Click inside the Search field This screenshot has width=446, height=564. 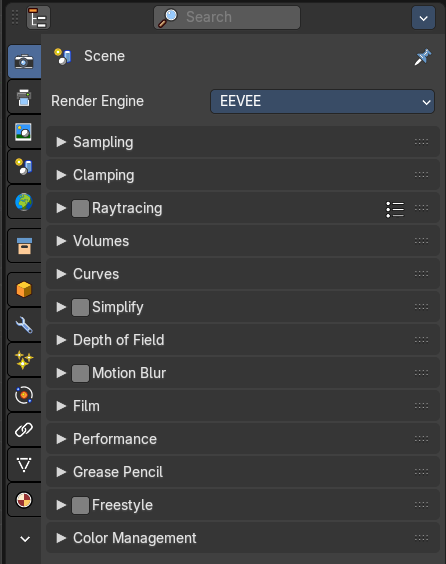(x=227, y=17)
